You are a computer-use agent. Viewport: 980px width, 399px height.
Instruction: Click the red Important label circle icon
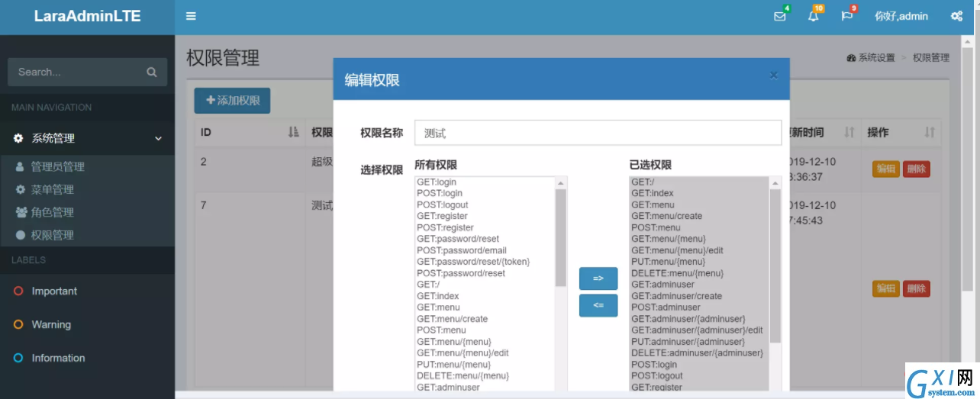19,291
